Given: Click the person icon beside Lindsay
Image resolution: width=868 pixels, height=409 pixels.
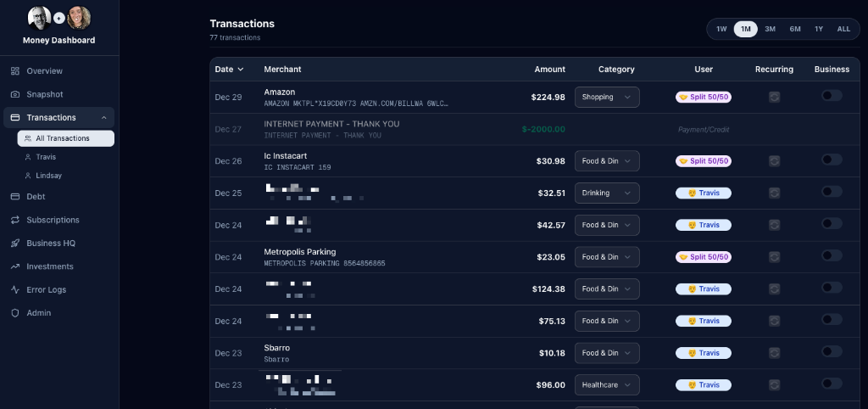Looking at the screenshot, I should point(28,175).
